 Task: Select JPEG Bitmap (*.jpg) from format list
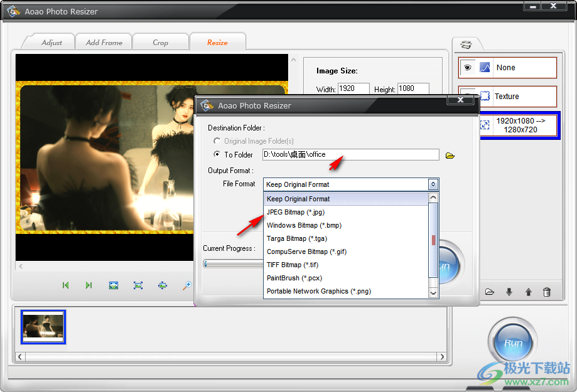(x=296, y=212)
